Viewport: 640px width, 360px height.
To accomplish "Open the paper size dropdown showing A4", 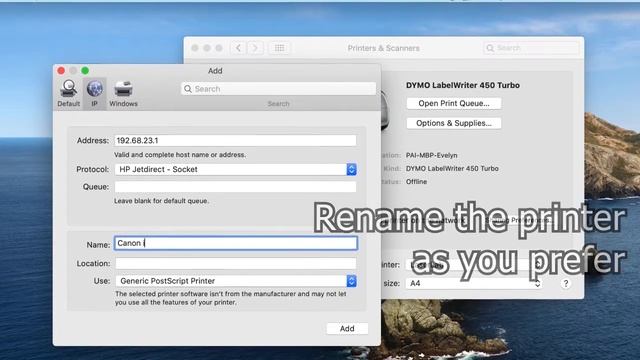I will [473, 283].
